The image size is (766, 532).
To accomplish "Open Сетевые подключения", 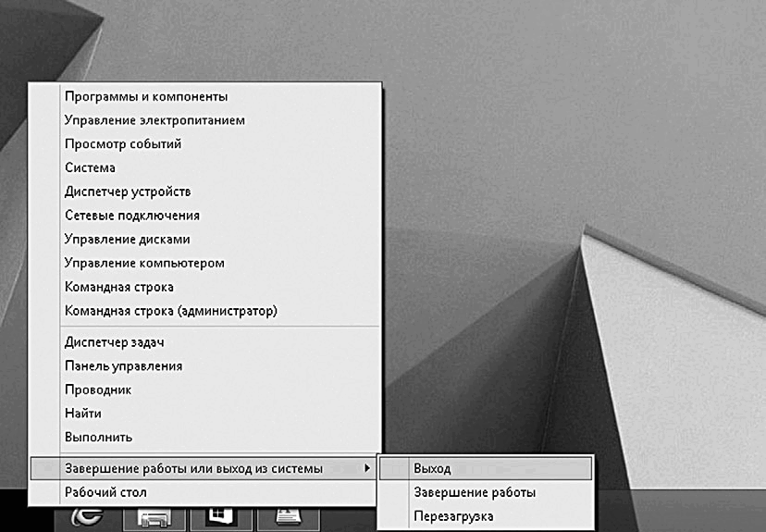I will click(x=132, y=216).
